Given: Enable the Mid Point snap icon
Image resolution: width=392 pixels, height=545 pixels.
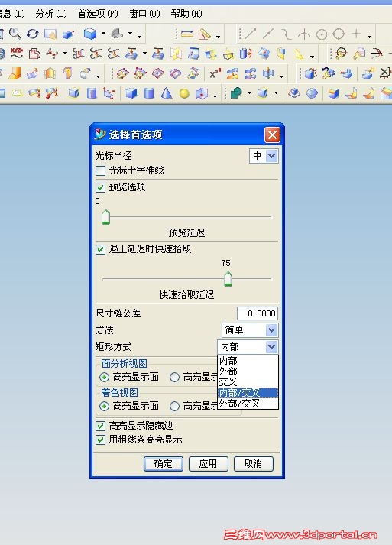Looking at the screenshot, I should click(268, 34).
